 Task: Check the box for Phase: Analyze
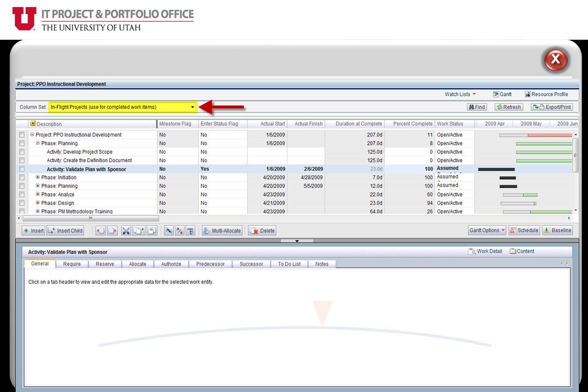(22, 195)
